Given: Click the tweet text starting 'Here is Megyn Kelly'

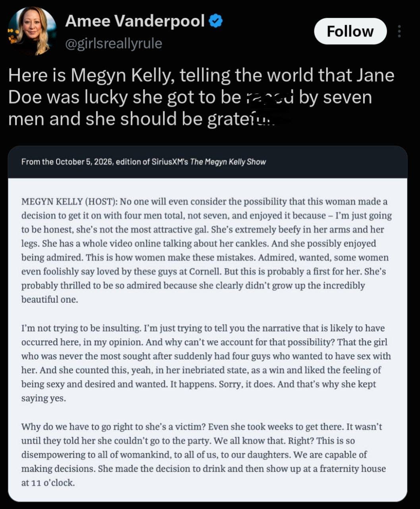Looking at the screenshot, I should pyautogui.click(x=201, y=97).
